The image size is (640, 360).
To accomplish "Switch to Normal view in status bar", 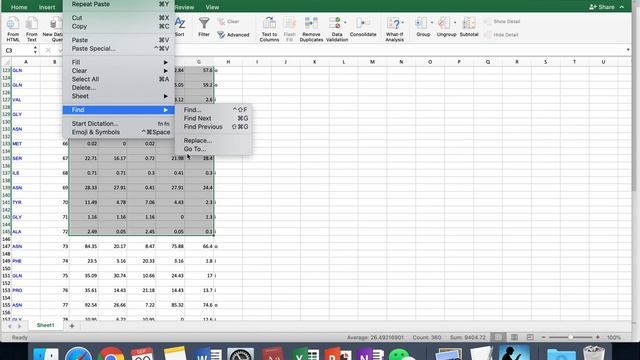I will 498,338.
